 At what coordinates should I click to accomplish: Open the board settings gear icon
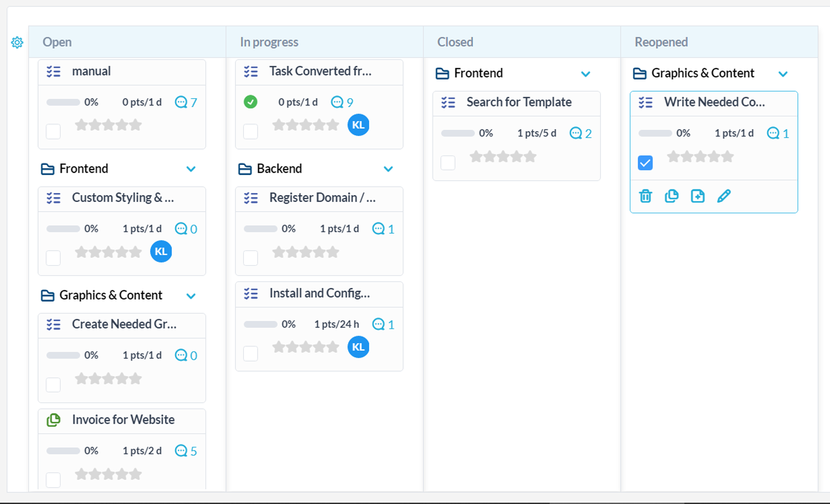pyautogui.click(x=17, y=42)
